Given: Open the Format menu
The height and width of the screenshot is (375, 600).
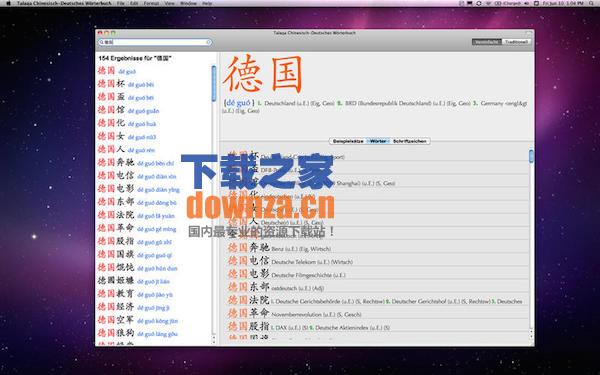Looking at the screenshot, I should coord(152,3).
